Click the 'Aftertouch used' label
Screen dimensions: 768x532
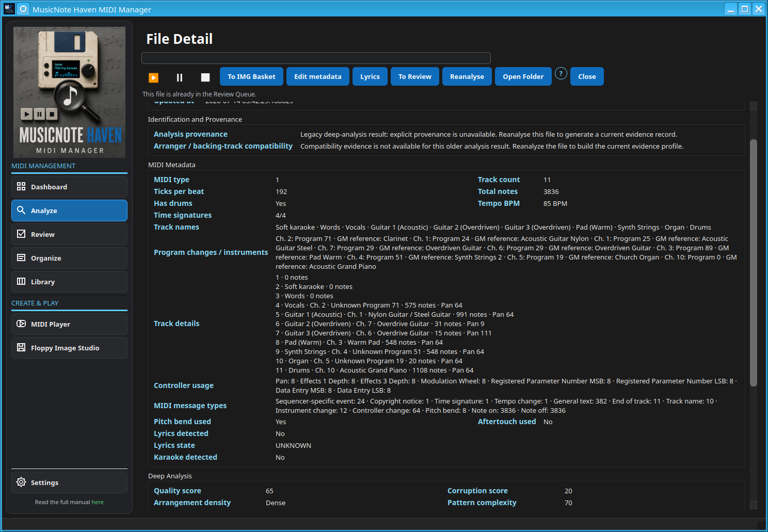(x=507, y=422)
